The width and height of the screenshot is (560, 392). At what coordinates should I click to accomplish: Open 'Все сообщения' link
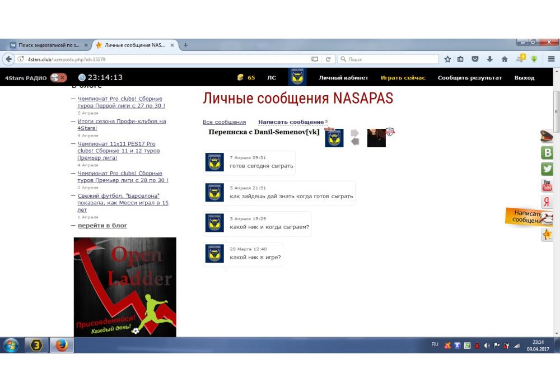click(224, 122)
